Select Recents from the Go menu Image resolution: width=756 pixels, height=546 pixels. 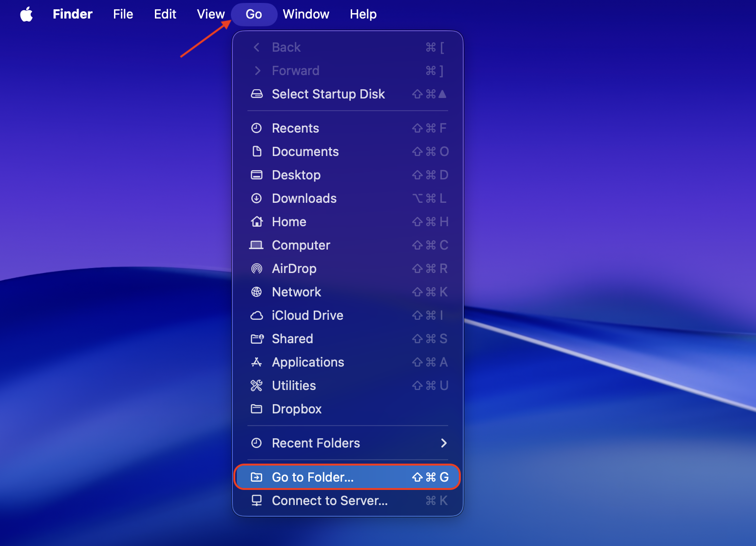pyautogui.click(x=348, y=128)
